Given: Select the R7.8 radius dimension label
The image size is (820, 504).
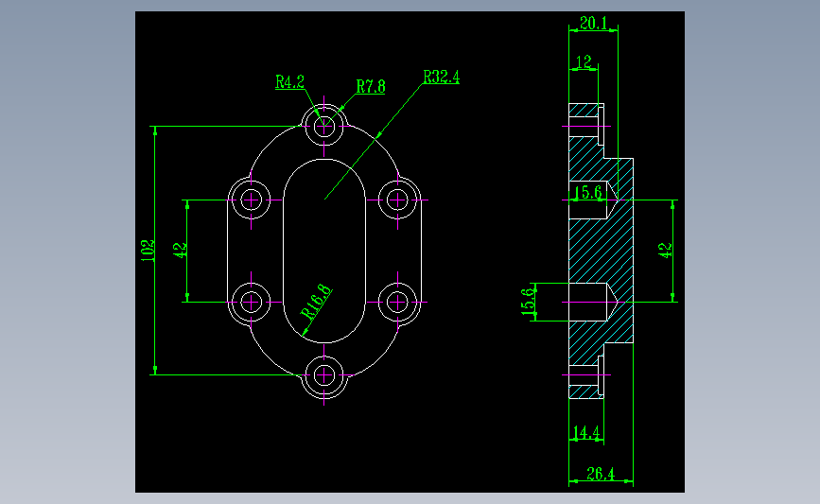Looking at the screenshot, I should pyautogui.click(x=371, y=86).
